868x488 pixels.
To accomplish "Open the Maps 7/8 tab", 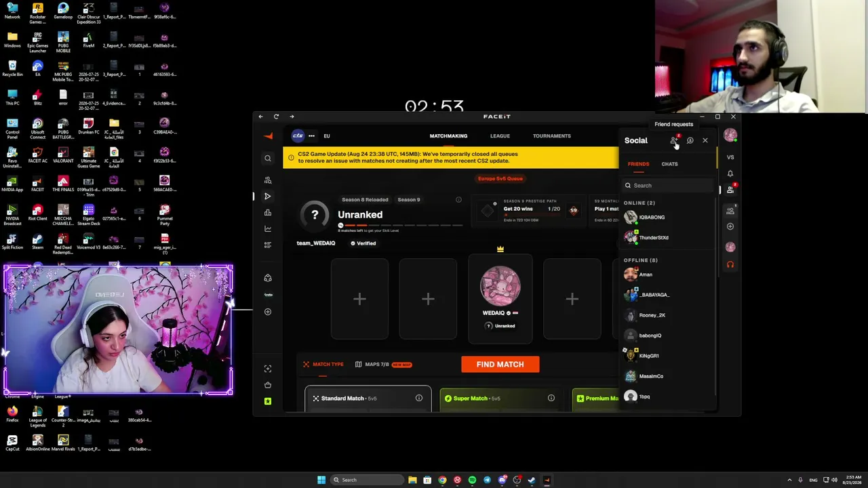I will coord(383,365).
